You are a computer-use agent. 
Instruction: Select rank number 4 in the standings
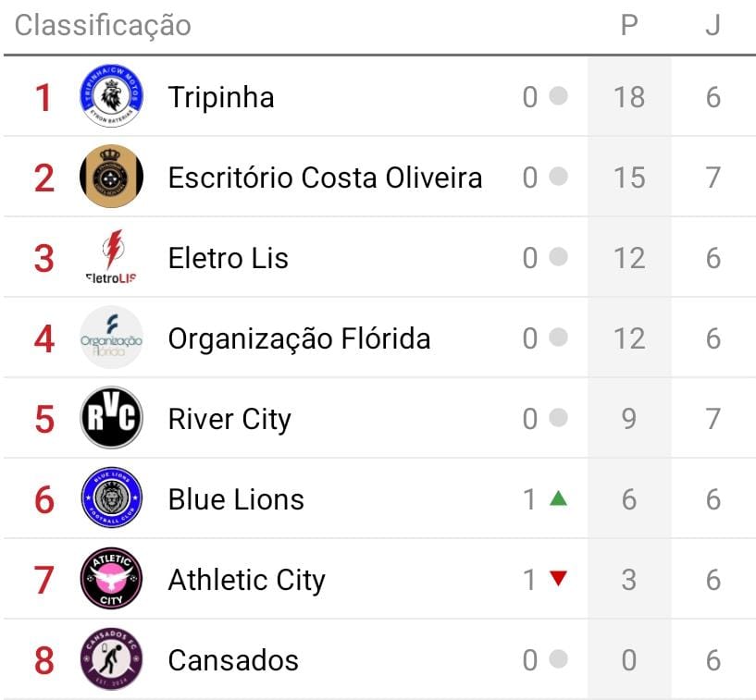coord(44,338)
